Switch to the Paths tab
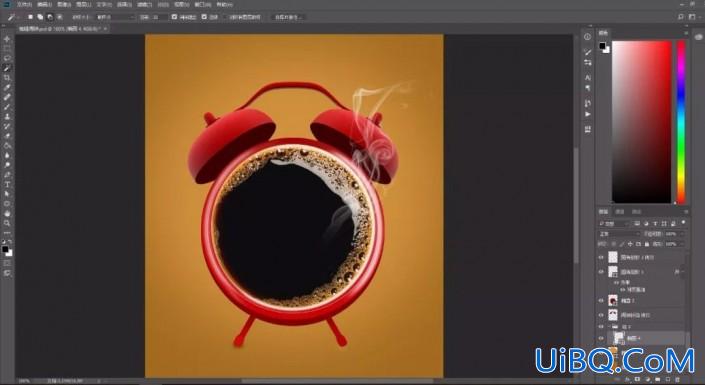 tap(636, 212)
